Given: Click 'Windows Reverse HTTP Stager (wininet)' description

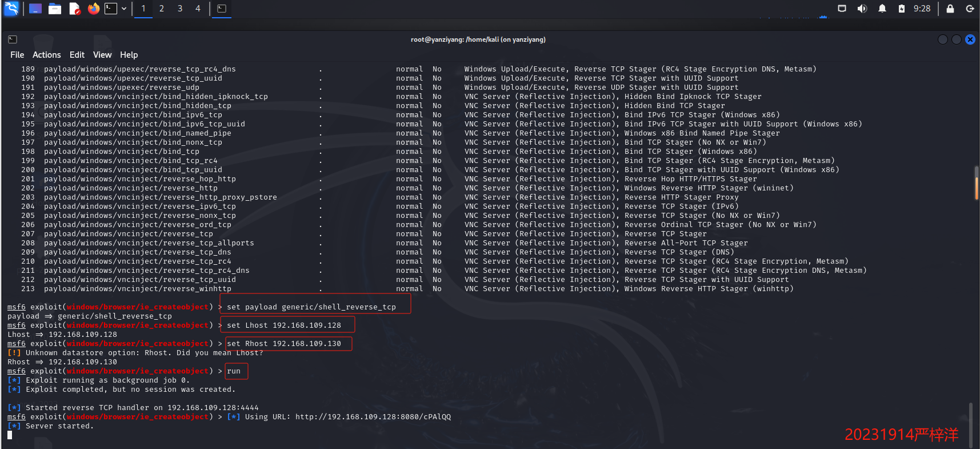Looking at the screenshot, I should click(x=709, y=188).
